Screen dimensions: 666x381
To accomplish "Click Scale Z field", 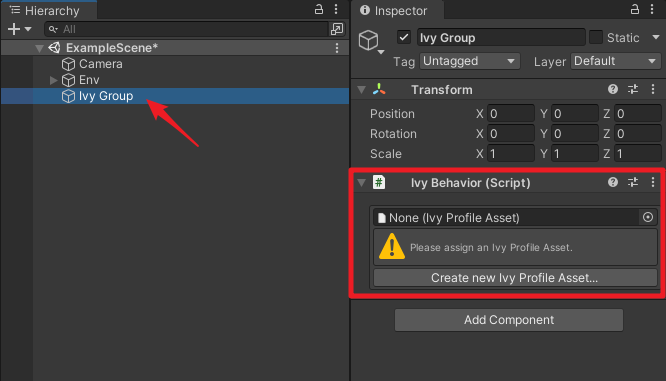I will pos(638,153).
